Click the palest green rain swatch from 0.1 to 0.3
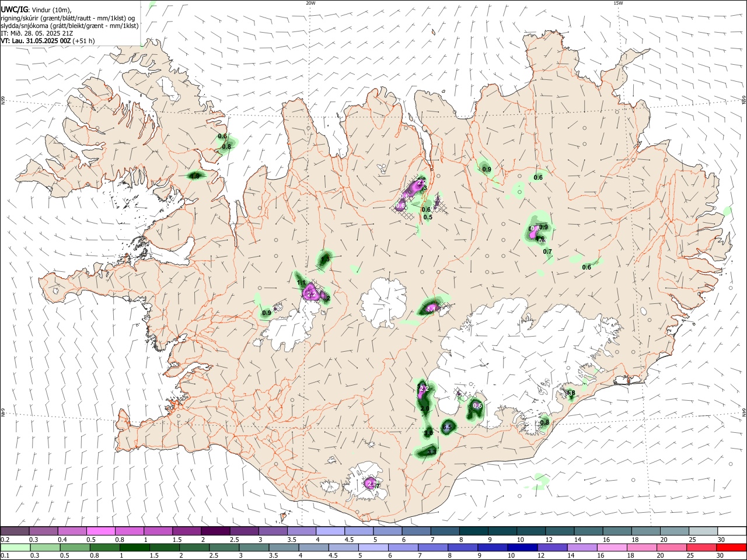Screen dimensions: 747x560 pos(15,547)
